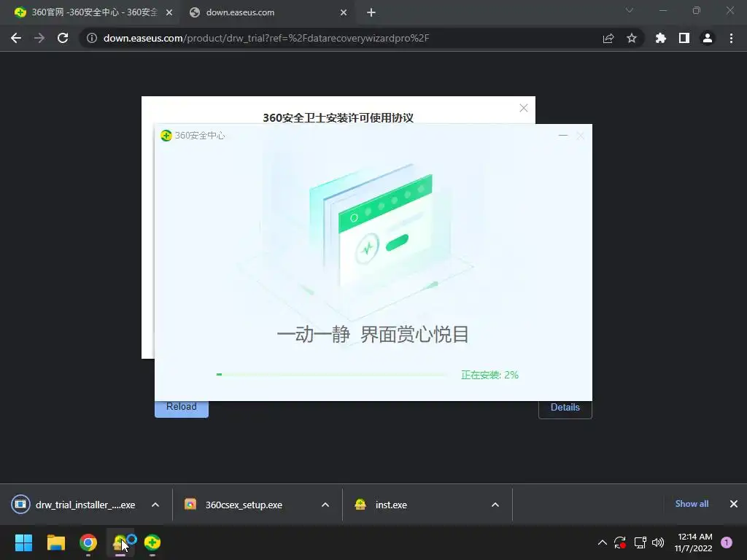Image resolution: width=747 pixels, height=560 pixels.
Task: Minimize the 360安全中心 installer window
Action: point(563,136)
